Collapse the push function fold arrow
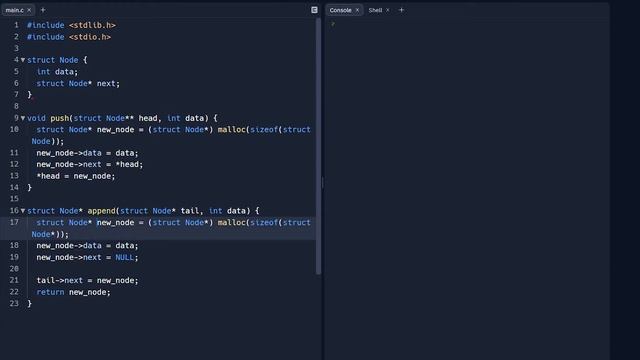 23,118
